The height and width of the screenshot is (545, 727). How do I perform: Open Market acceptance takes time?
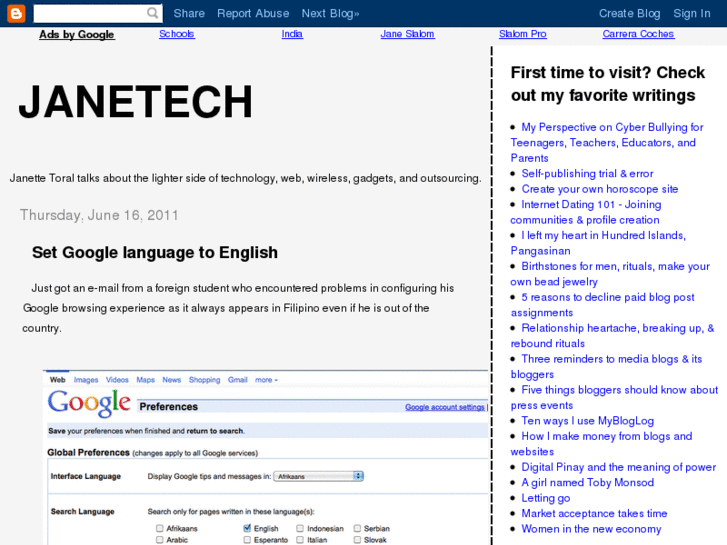click(x=594, y=513)
